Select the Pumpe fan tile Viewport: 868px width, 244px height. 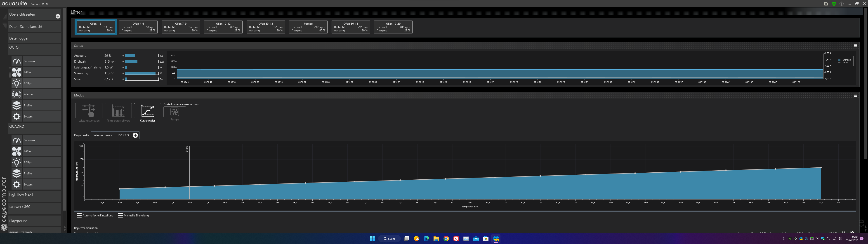[308, 27]
